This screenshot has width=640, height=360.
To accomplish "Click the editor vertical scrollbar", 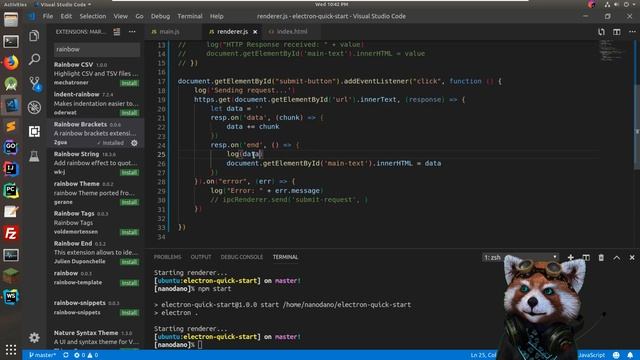I will [637, 127].
